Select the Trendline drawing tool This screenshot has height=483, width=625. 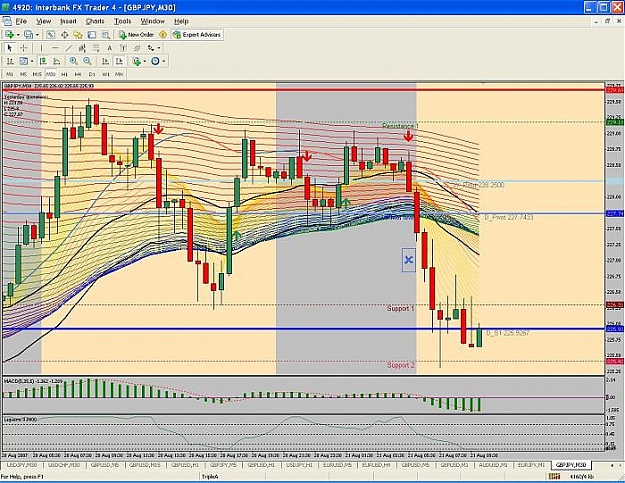pyautogui.click(x=69, y=48)
